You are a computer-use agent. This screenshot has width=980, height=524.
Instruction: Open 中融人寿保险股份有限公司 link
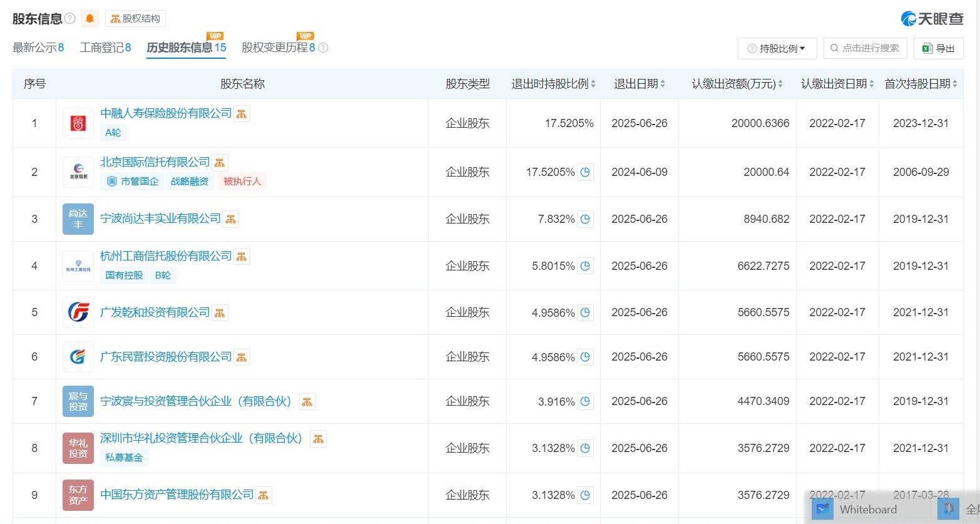[166, 113]
